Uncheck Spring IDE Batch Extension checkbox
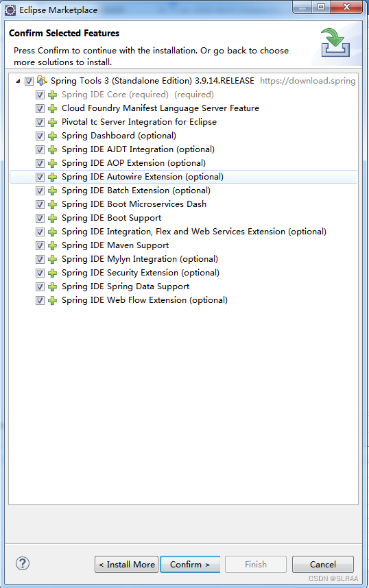Screen dimensions: 369x588 pyautogui.click(x=40, y=191)
